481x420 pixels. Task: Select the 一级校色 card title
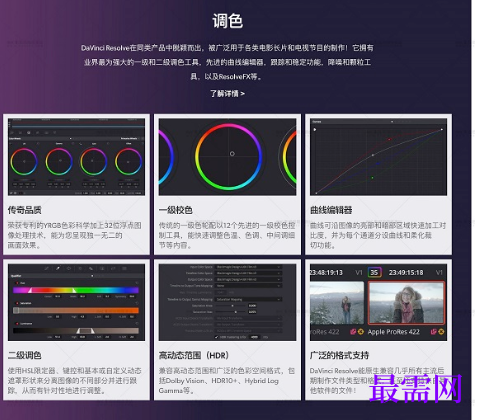[176, 210]
